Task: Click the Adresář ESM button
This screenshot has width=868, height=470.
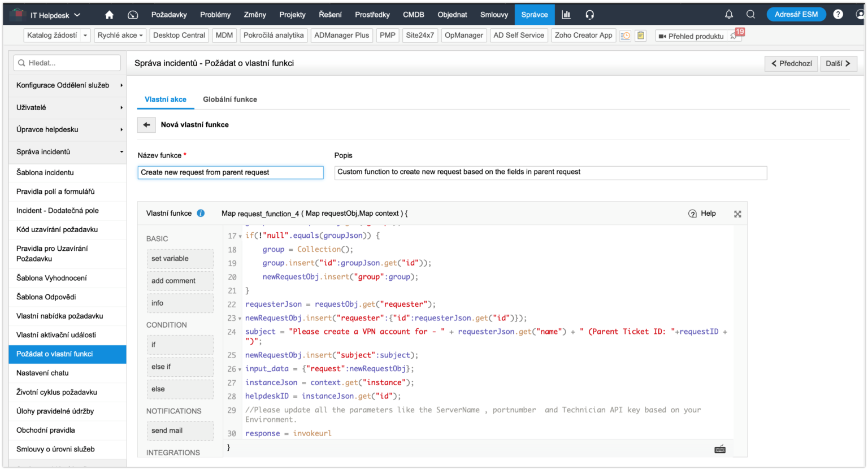Action: (796, 15)
